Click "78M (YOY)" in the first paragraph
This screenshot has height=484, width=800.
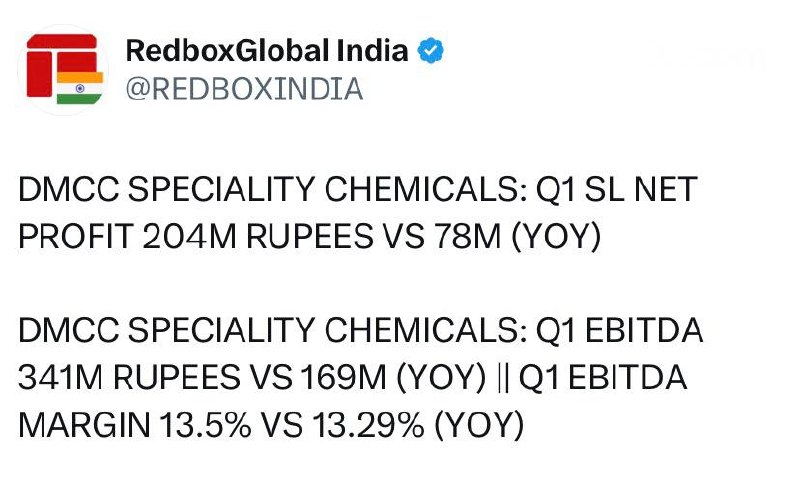[517, 237]
